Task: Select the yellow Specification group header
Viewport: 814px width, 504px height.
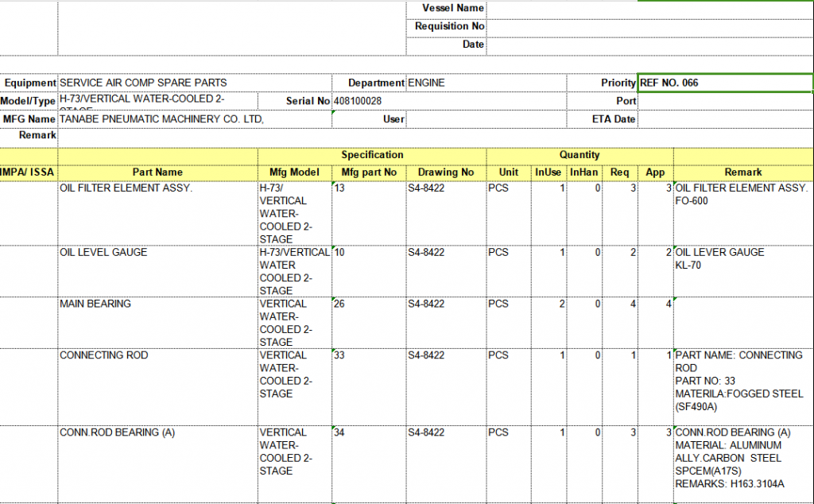Action: [372, 155]
